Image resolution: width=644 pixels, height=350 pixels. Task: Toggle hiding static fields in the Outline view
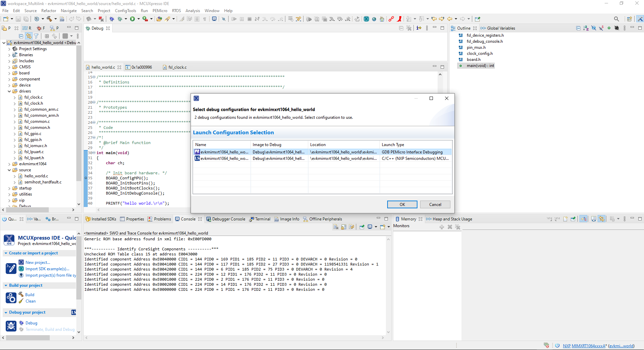click(x=601, y=28)
